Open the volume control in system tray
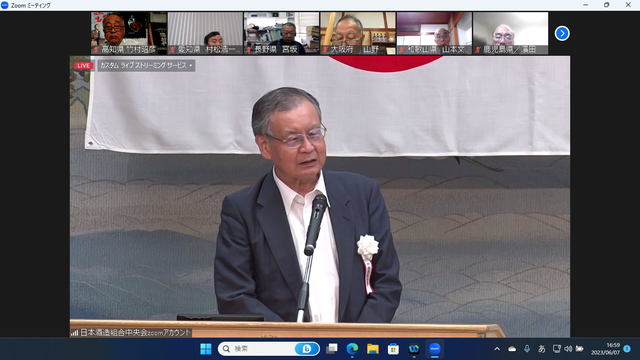 pyautogui.click(x=568, y=349)
